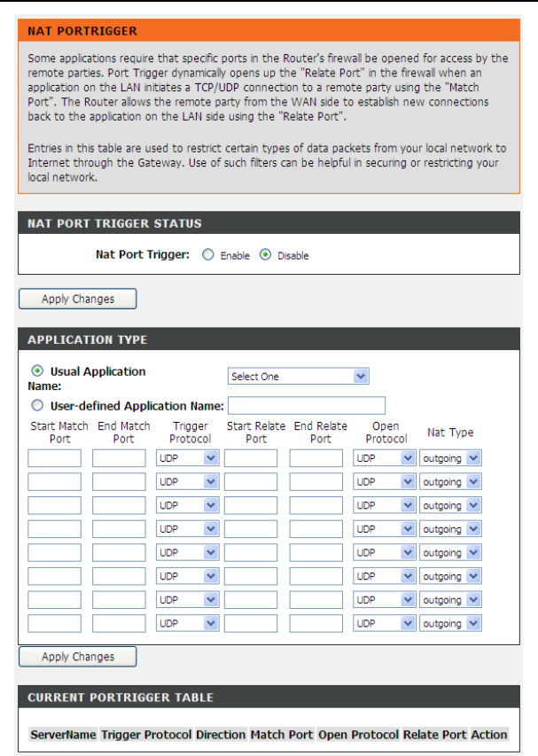Choose the Usual Application Name radio button
The image size is (538, 756).
point(37,370)
